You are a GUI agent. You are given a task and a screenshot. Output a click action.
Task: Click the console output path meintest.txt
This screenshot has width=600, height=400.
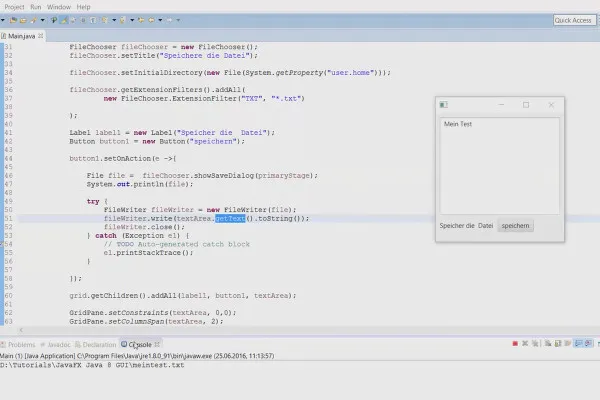click(92, 365)
